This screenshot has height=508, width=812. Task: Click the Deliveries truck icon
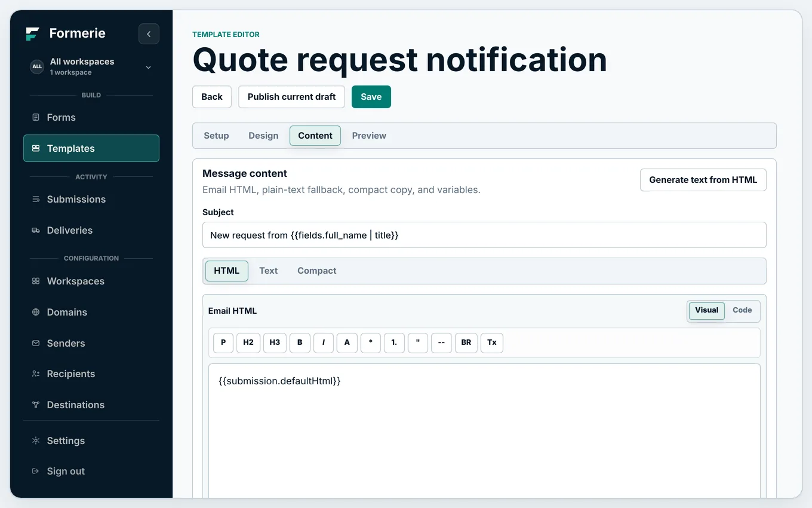(36, 230)
